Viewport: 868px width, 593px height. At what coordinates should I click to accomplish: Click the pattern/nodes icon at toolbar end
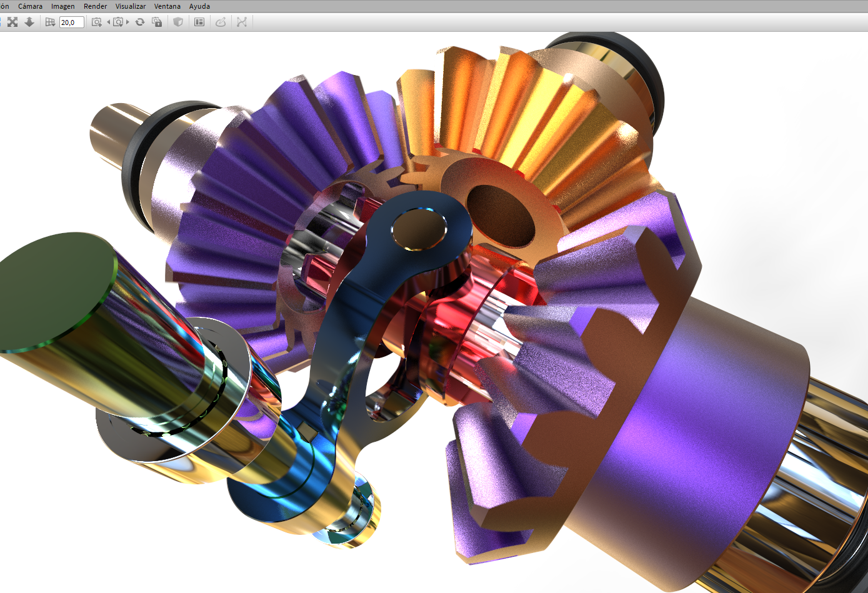pyautogui.click(x=242, y=22)
